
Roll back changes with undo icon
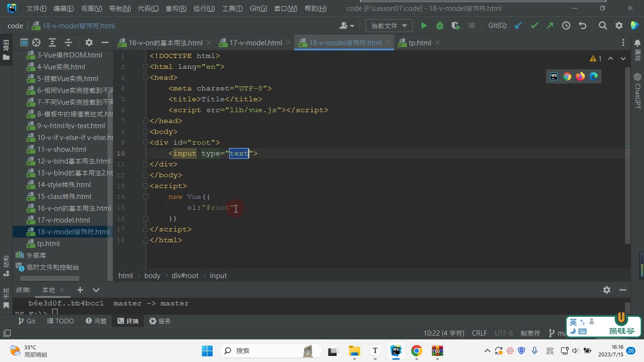582,26
